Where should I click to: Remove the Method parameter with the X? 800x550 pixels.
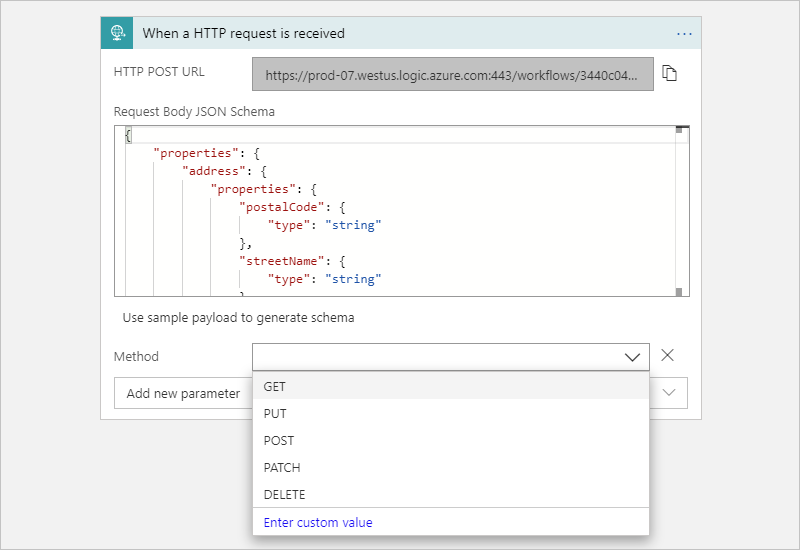point(668,355)
